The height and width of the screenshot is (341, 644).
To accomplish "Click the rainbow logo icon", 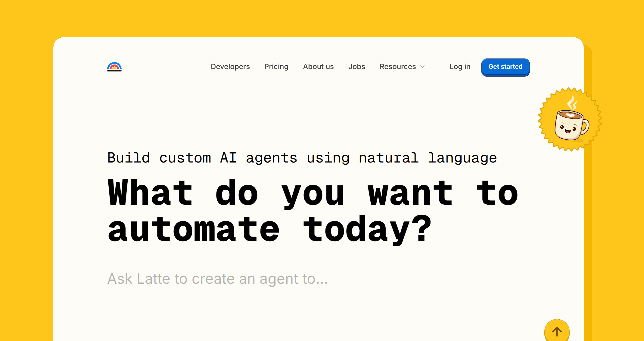I will tap(114, 67).
